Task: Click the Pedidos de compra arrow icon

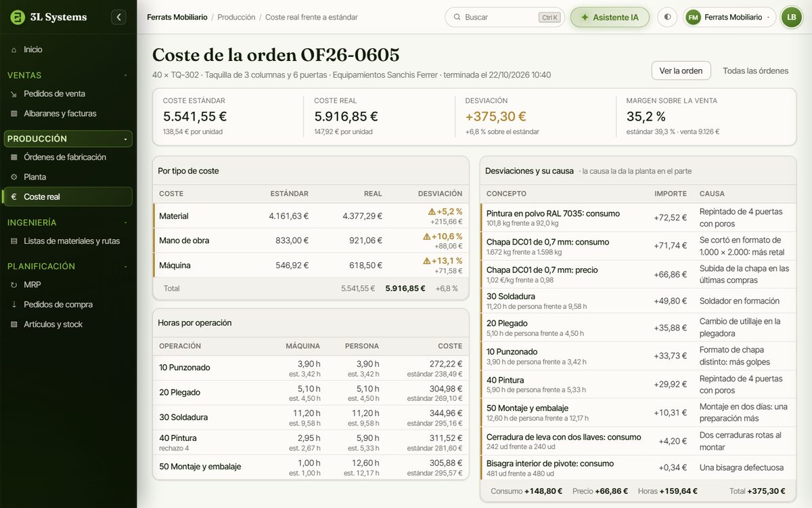Action: 14,304
